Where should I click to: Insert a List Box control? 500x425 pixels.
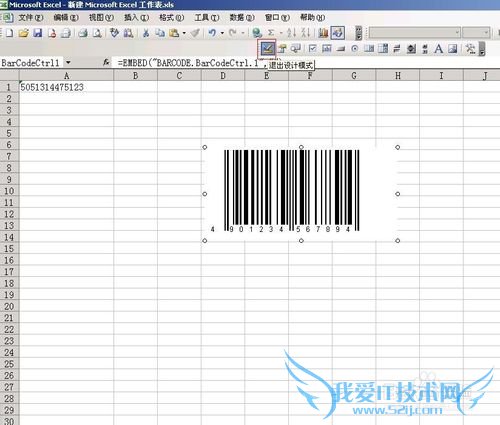pyautogui.click(x=369, y=49)
